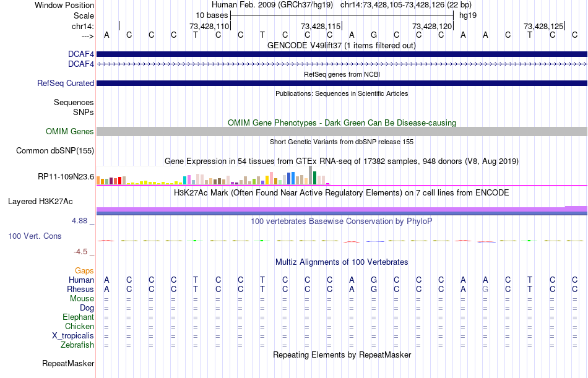Click the 100 Vert. Cons track label
The image size is (588, 378).
click(35, 236)
